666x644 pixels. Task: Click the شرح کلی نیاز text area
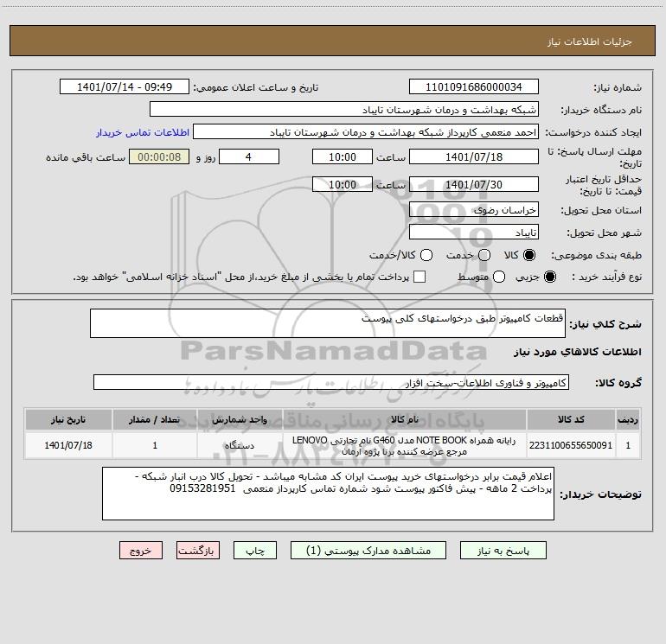(328, 323)
